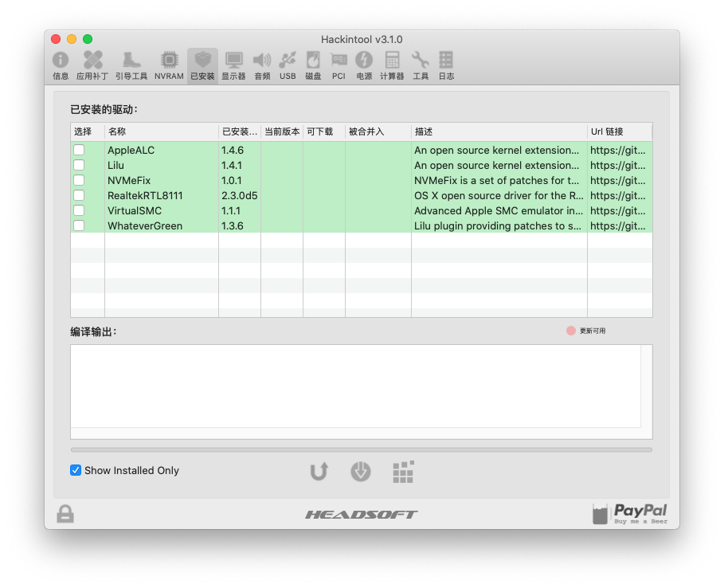Open the 磁盘 disk section
724x588 pixels.
pyautogui.click(x=313, y=65)
